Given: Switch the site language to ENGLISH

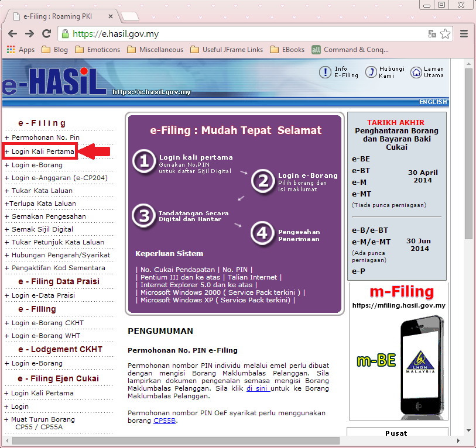Looking at the screenshot, I should tap(433, 102).
